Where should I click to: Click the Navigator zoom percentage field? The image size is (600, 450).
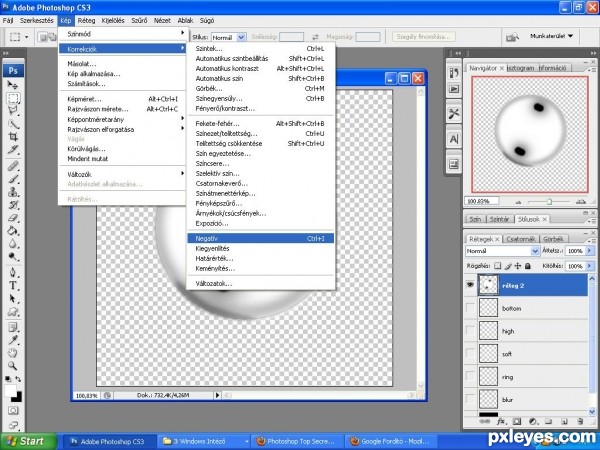point(482,201)
